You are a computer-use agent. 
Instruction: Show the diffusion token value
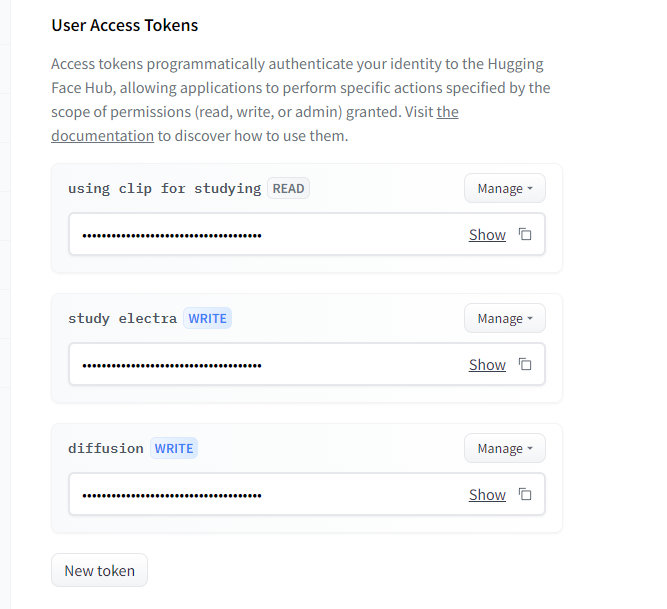[487, 495]
